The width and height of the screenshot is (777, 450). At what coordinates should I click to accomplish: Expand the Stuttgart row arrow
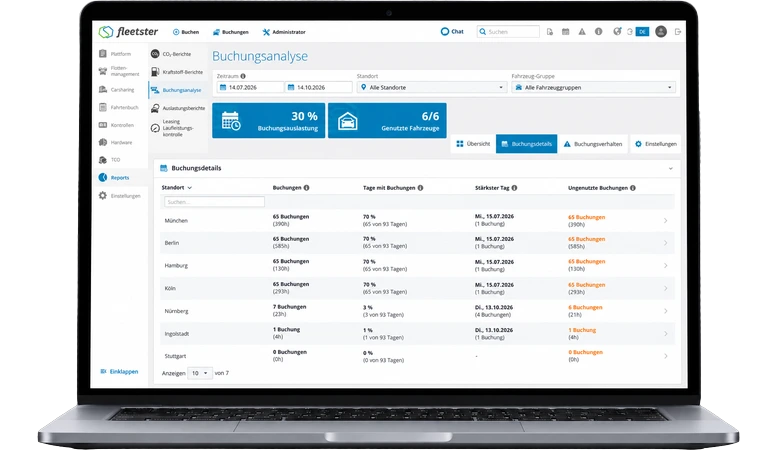666,356
